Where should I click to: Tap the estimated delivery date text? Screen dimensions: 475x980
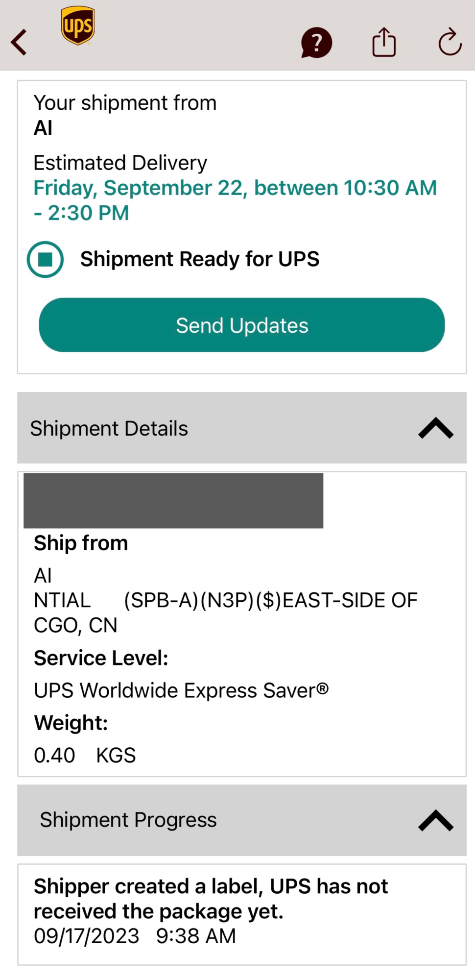[235, 200]
